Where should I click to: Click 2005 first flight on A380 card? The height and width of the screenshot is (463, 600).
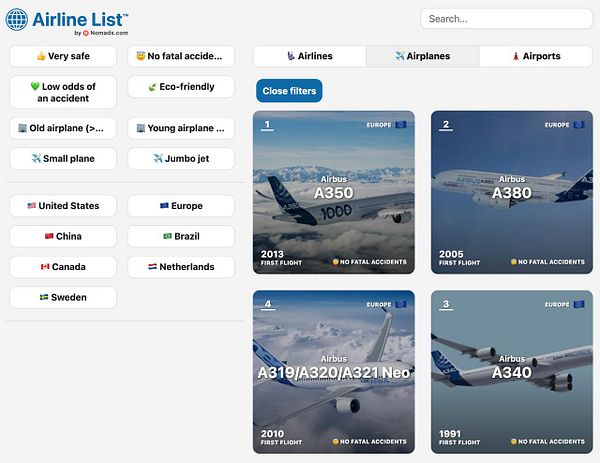click(459, 258)
